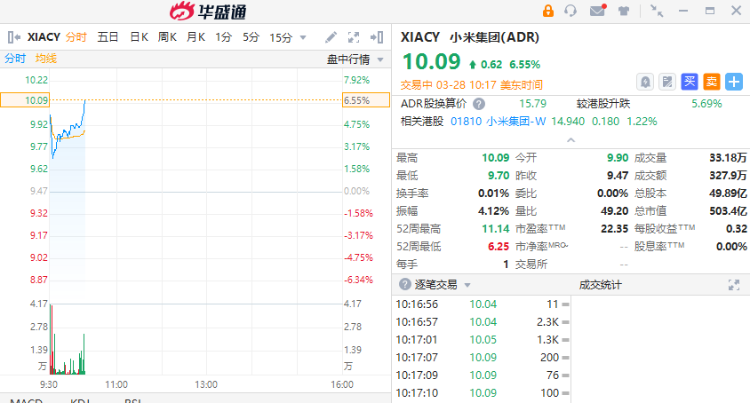Show help for ADR股换算价
Viewport: 750px width, 403px height.
479,104
